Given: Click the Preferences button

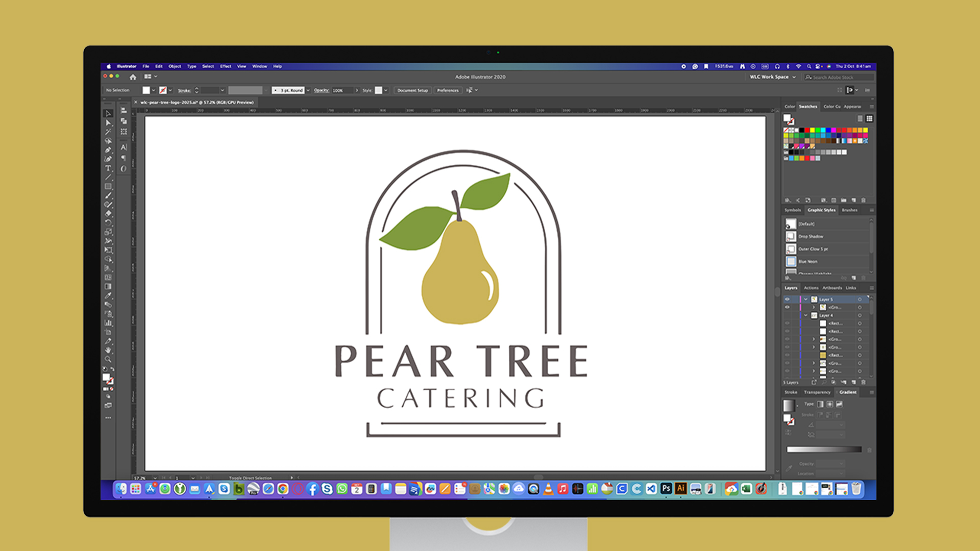Looking at the screenshot, I should [448, 90].
